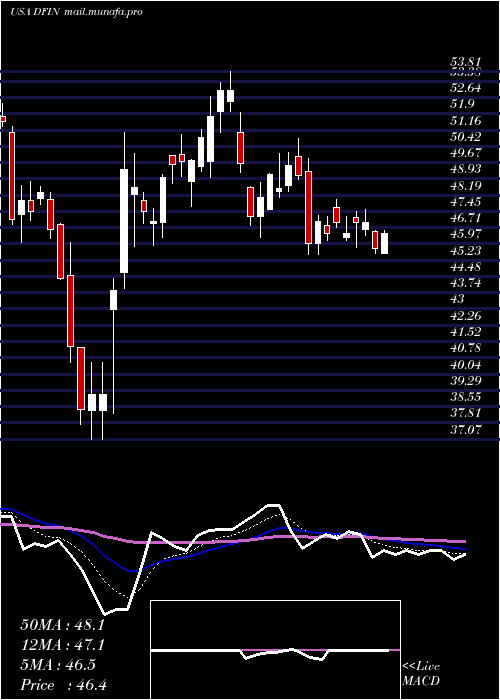Screen dimensions: 500x700
Task: Select the 37.07 price level label
Action: (466, 430)
